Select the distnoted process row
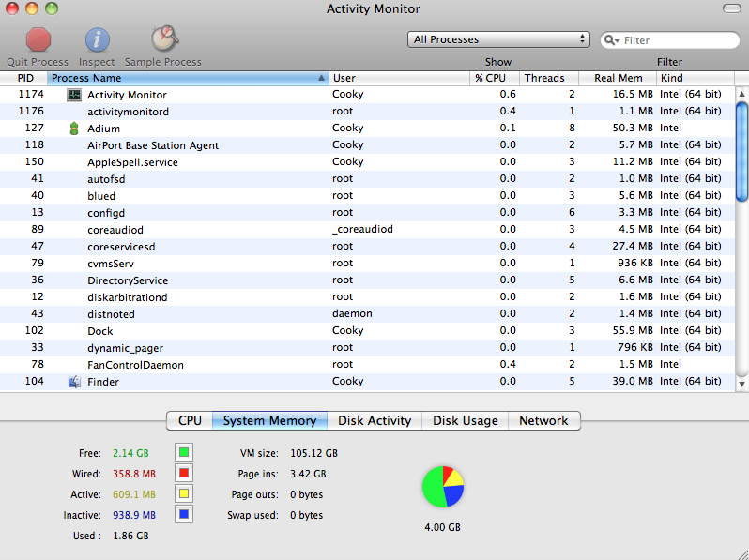 pos(367,313)
